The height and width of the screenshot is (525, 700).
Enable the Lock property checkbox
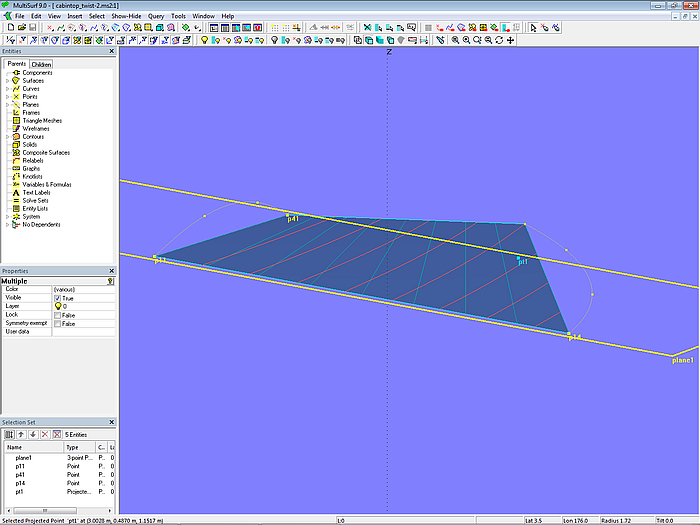pyautogui.click(x=57, y=315)
